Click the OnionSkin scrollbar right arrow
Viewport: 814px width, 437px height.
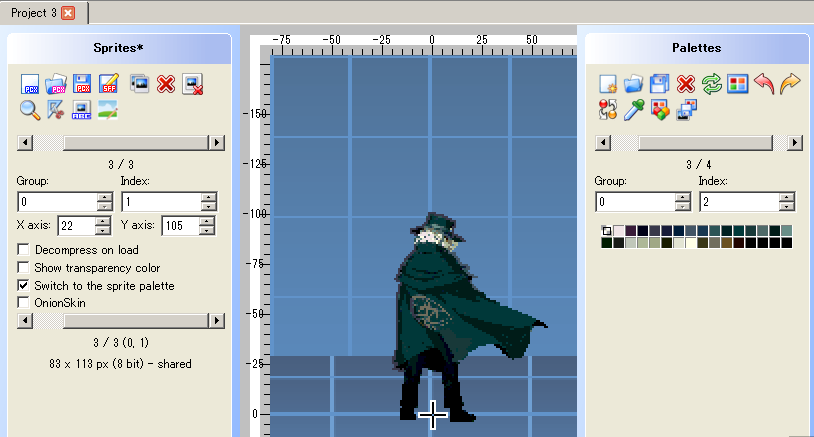[216, 321]
